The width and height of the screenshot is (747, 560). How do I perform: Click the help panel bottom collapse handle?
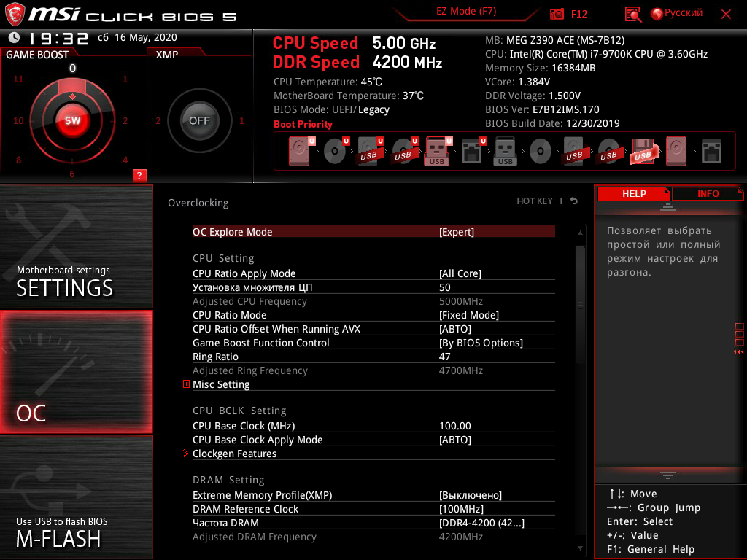pos(668,475)
